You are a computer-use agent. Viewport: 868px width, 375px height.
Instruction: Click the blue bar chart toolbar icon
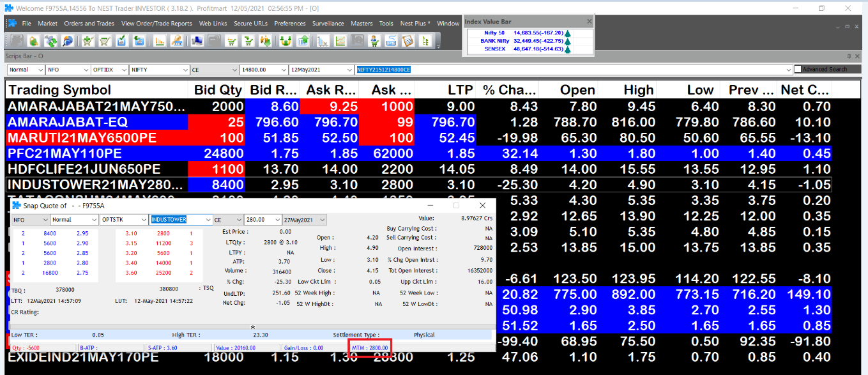pos(324,41)
